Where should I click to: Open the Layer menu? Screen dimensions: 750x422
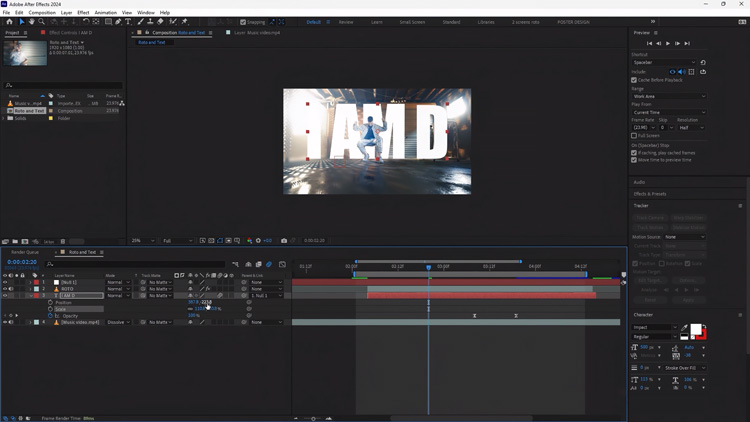(x=66, y=12)
